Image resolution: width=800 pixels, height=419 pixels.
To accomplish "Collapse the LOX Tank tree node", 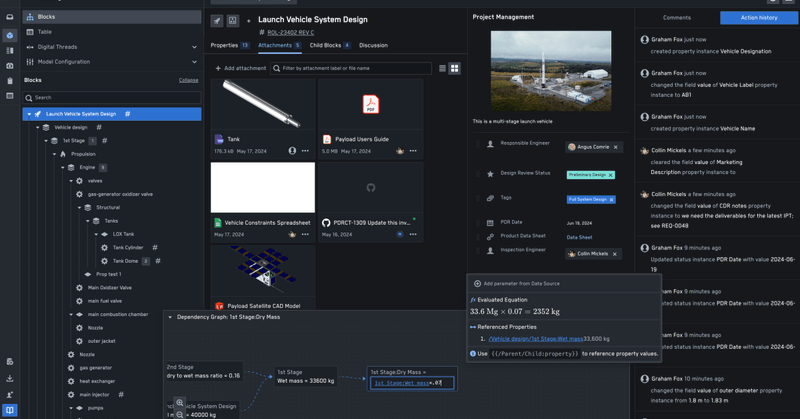I will (x=96, y=234).
